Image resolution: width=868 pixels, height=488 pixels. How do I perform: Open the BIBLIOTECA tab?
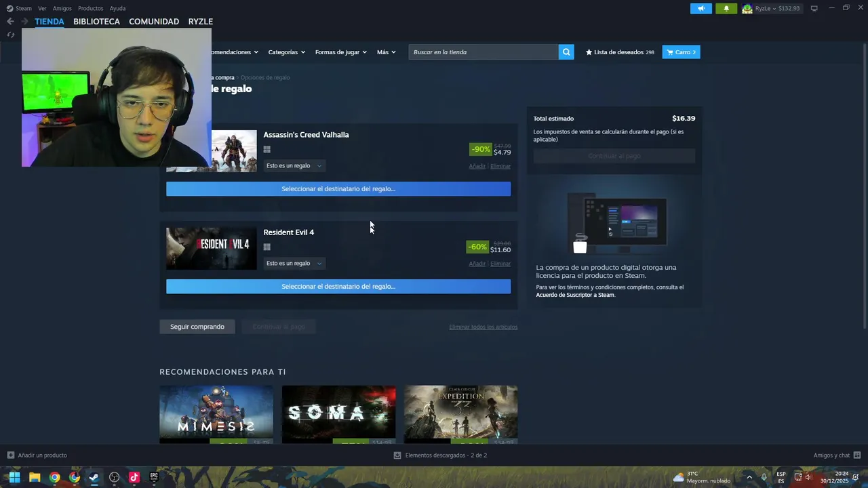pyautogui.click(x=96, y=22)
